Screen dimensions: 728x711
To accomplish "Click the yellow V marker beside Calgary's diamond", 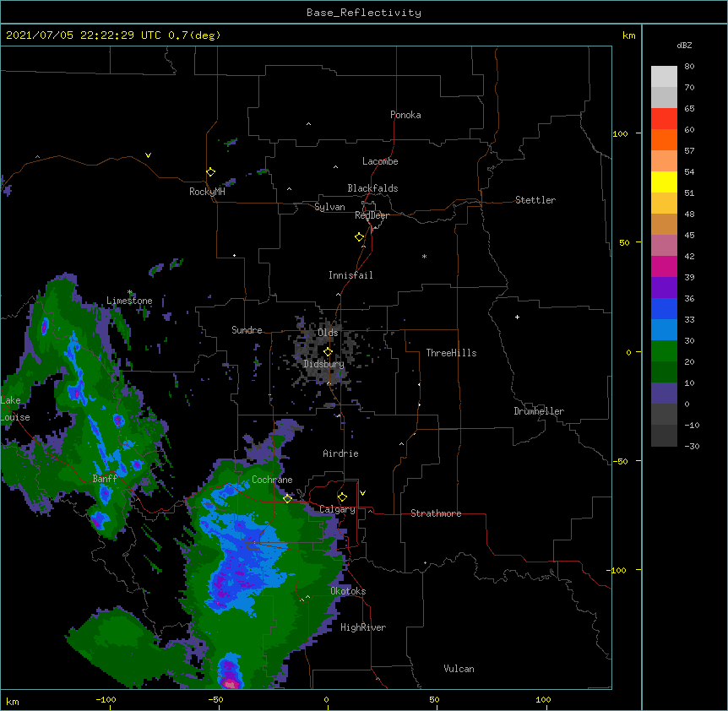I will click(x=362, y=493).
